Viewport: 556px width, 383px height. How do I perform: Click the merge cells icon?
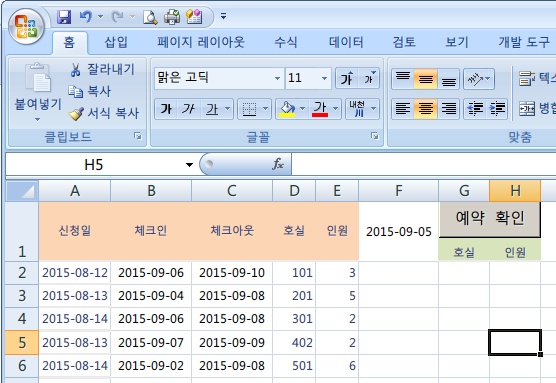[527, 109]
